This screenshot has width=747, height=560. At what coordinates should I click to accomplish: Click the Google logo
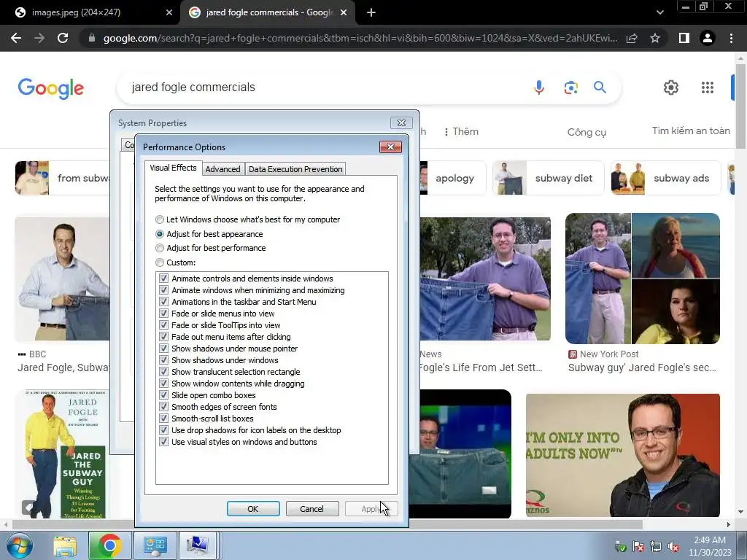(x=51, y=88)
